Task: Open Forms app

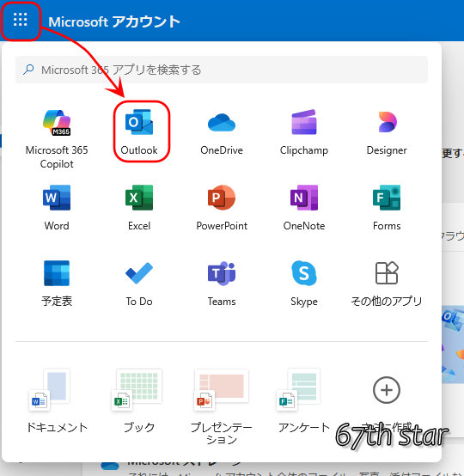Action: pyautogui.click(x=387, y=208)
